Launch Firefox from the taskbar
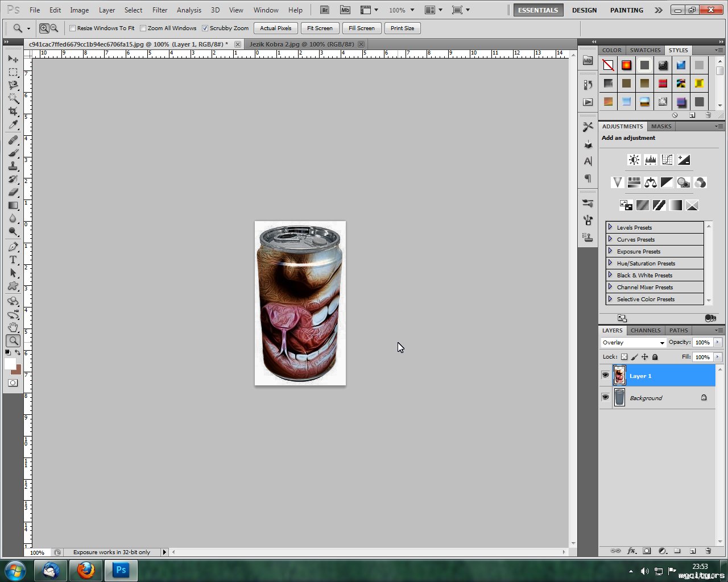The image size is (728, 582). click(86, 569)
